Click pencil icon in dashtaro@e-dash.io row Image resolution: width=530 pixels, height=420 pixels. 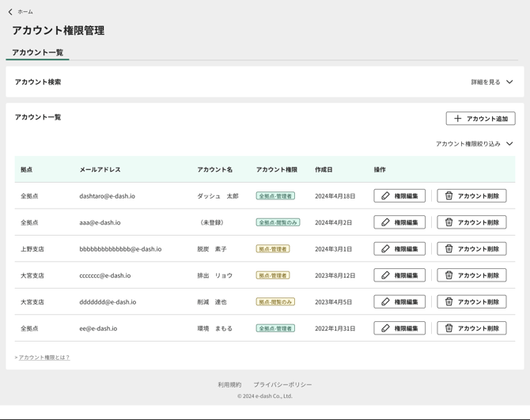tap(385, 196)
